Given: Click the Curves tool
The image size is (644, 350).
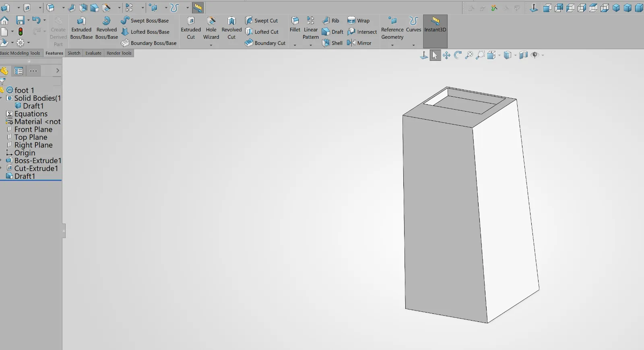Looking at the screenshot, I should [x=413, y=25].
